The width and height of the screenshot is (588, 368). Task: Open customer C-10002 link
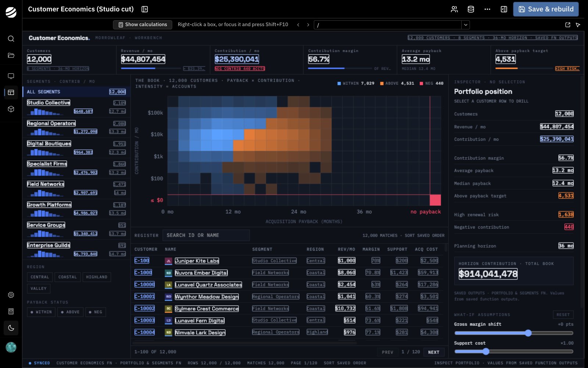click(x=144, y=308)
